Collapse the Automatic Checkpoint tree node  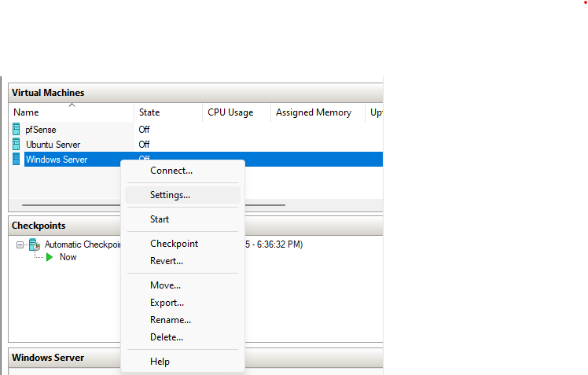click(x=20, y=244)
